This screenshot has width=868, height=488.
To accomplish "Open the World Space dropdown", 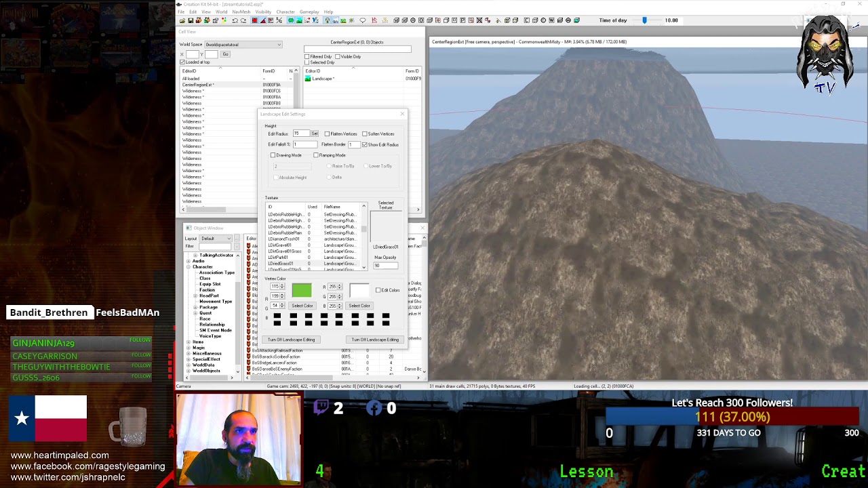I will tap(243, 45).
